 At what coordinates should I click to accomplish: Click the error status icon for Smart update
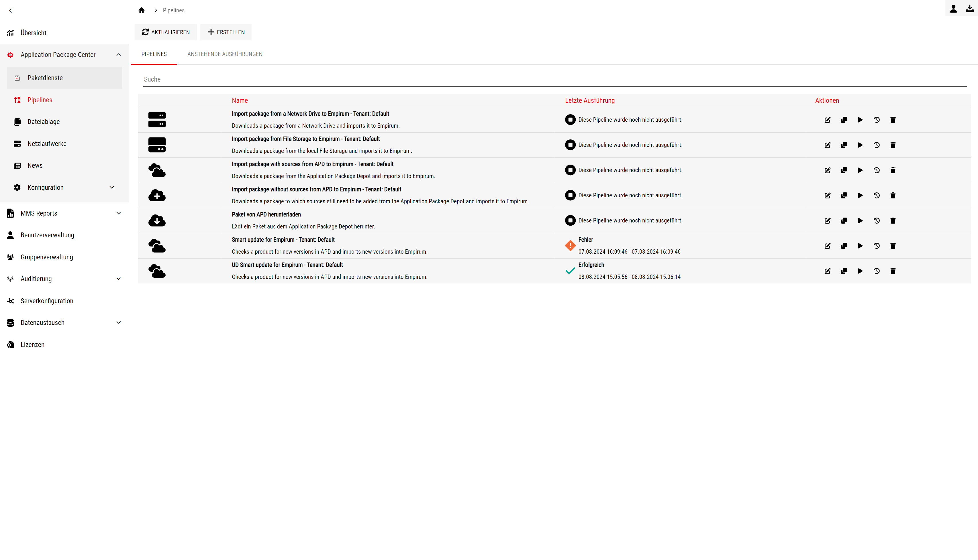[570, 245]
